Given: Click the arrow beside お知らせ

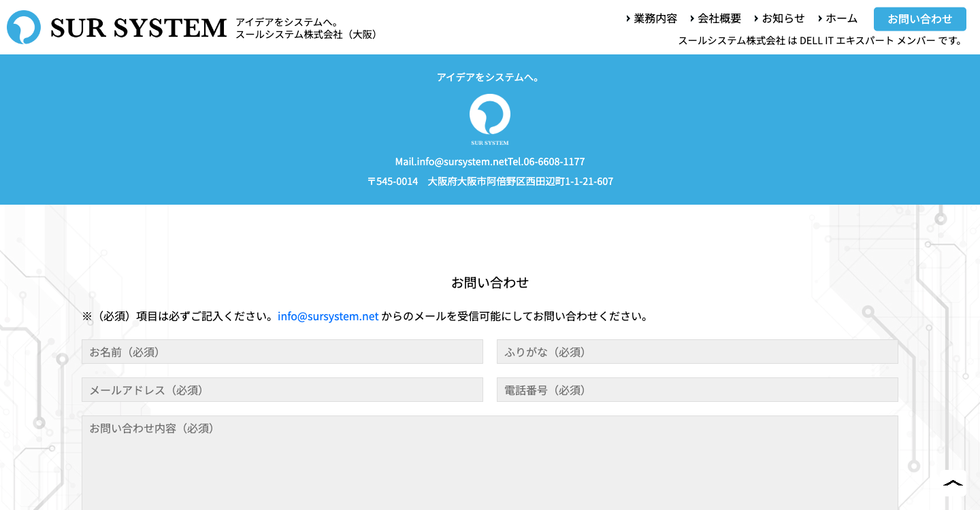Looking at the screenshot, I should pyautogui.click(x=756, y=18).
